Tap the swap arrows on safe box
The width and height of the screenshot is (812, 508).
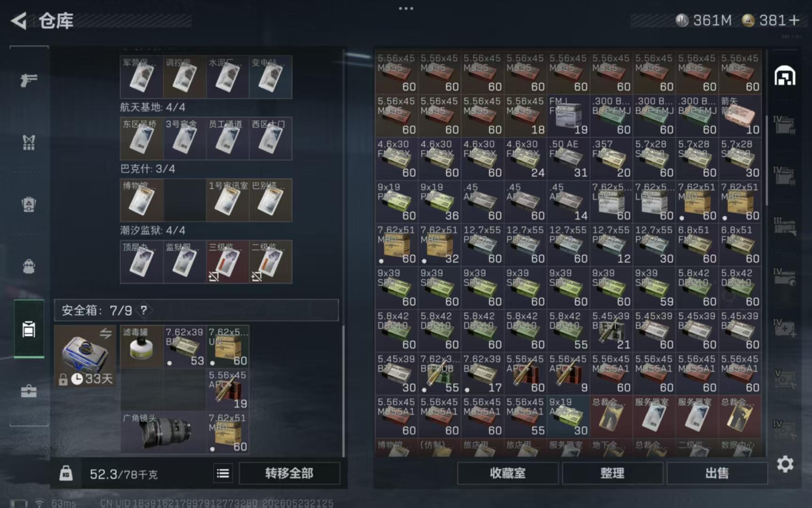(106, 333)
